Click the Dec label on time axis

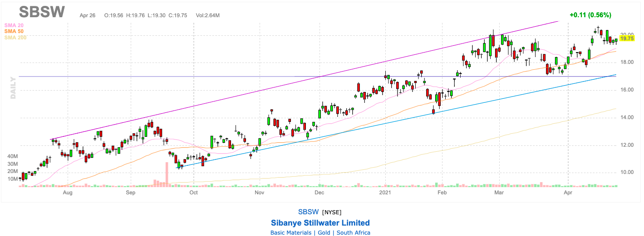click(x=320, y=193)
